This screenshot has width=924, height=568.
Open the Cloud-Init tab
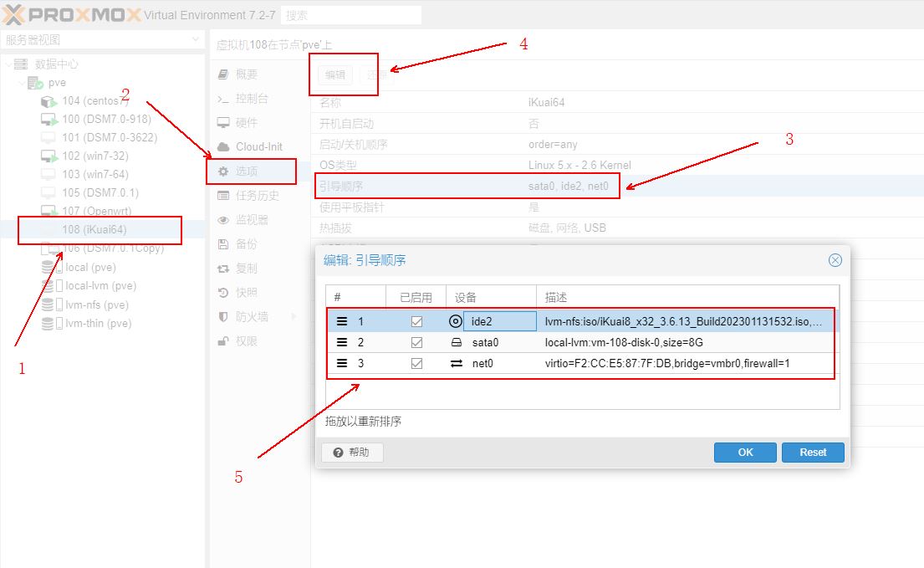click(259, 146)
